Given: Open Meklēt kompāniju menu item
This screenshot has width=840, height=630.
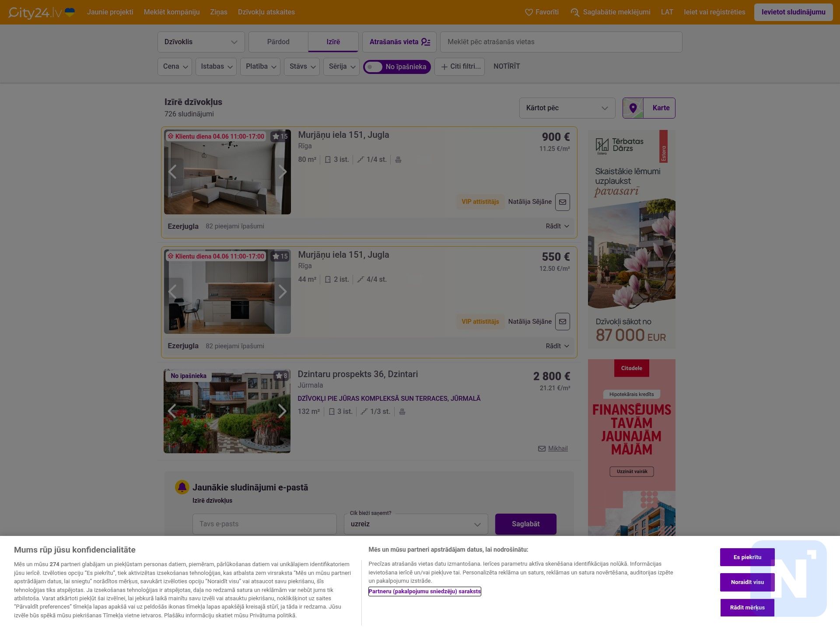Looking at the screenshot, I should tap(171, 12).
